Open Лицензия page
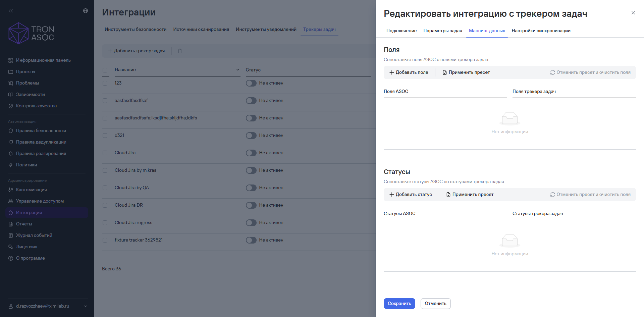The image size is (644, 317). tap(26, 247)
